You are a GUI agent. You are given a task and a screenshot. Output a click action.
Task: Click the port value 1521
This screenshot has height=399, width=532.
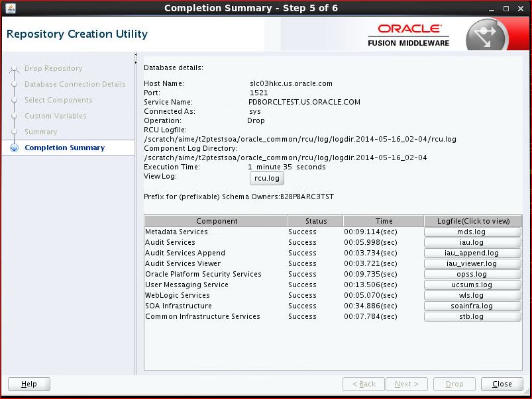tap(259, 93)
